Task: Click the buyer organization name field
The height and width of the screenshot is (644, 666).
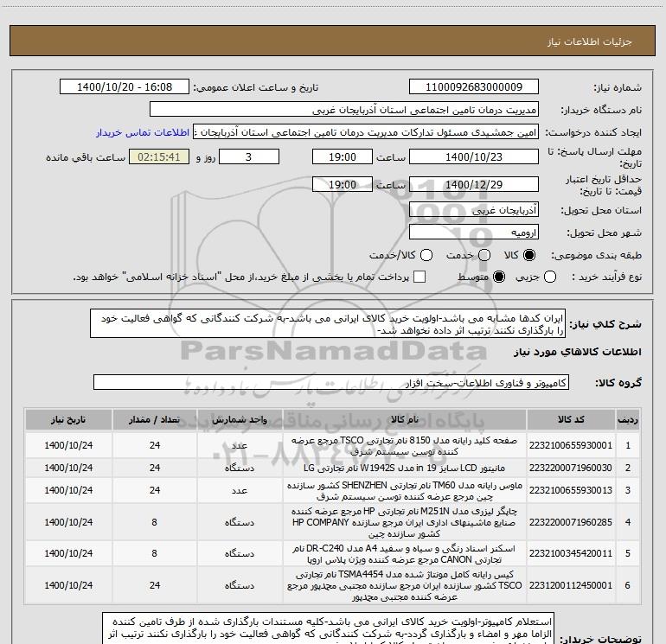Action: tap(344, 110)
